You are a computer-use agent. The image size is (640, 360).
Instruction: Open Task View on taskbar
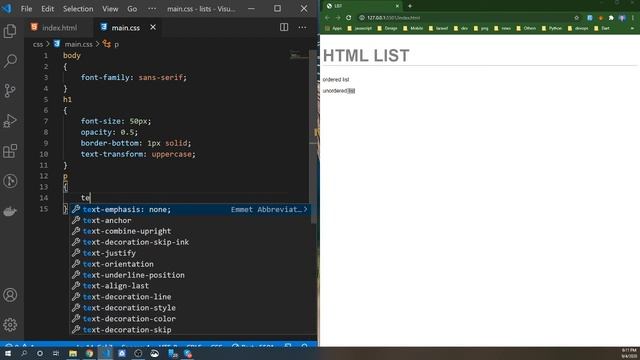coord(56,353)
